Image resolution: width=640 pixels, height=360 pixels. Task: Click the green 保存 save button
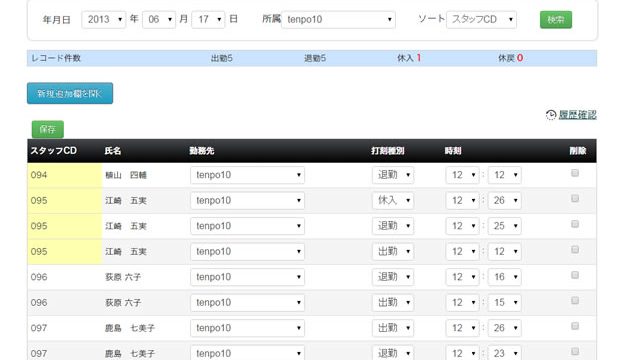pyautogui.click(x=48, y=129)
